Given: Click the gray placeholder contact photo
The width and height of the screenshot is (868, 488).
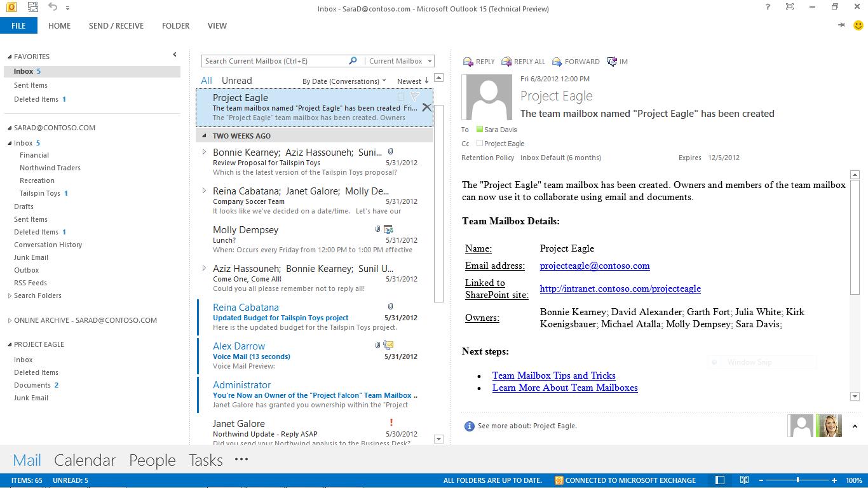Looking at the screenshot, I should click(x=801, y=426).
